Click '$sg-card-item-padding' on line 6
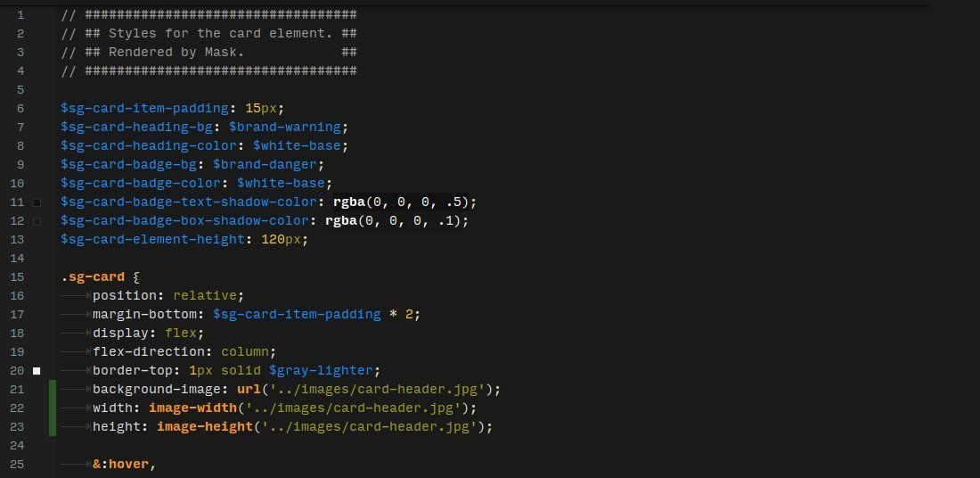980x478 pixels. 145,108
